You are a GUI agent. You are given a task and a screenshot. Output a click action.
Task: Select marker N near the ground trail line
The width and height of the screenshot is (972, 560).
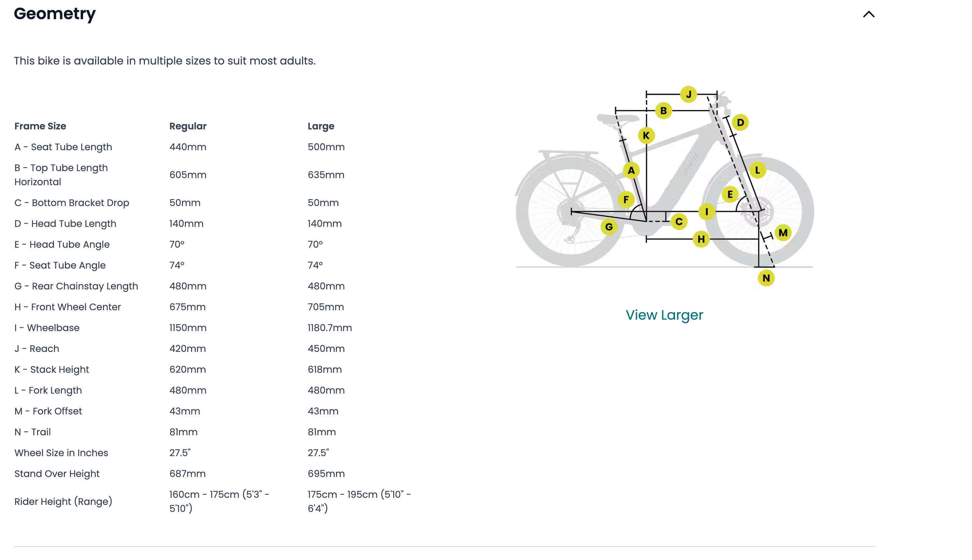(x=766, y=278)
